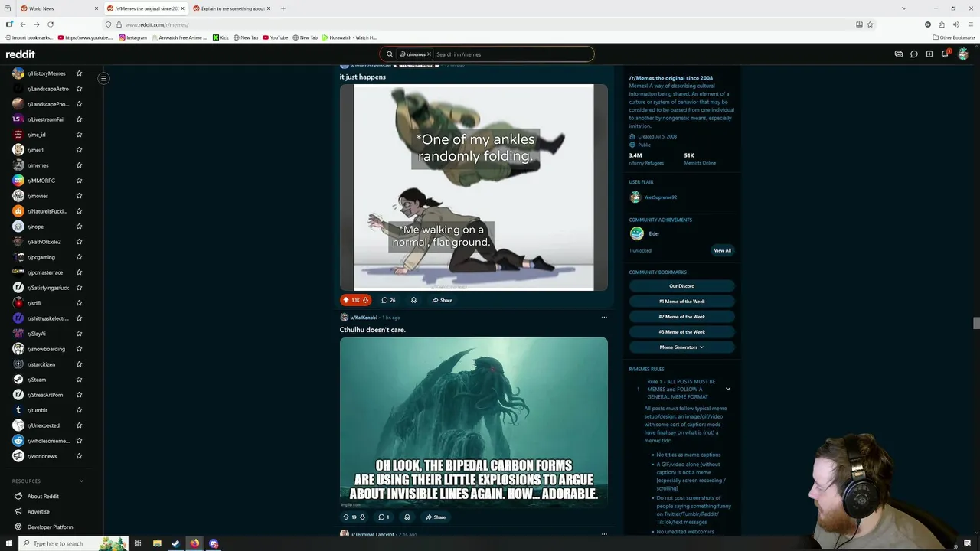Open Instagram bookmark

[x=132, y=37]
